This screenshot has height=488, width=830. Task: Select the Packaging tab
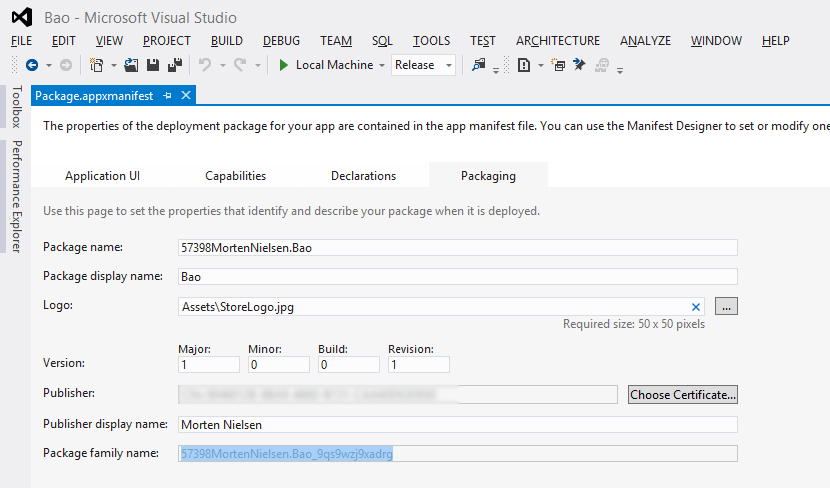click(x=488, y=176)
